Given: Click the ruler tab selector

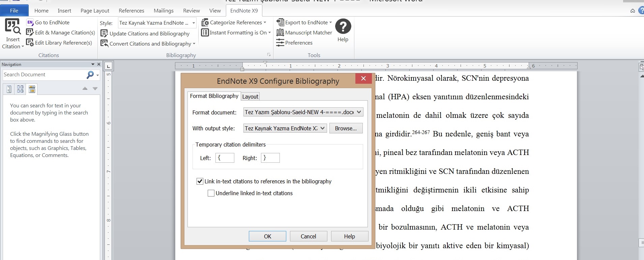Looking at the screenshot, I should click(x=109, y=66).
